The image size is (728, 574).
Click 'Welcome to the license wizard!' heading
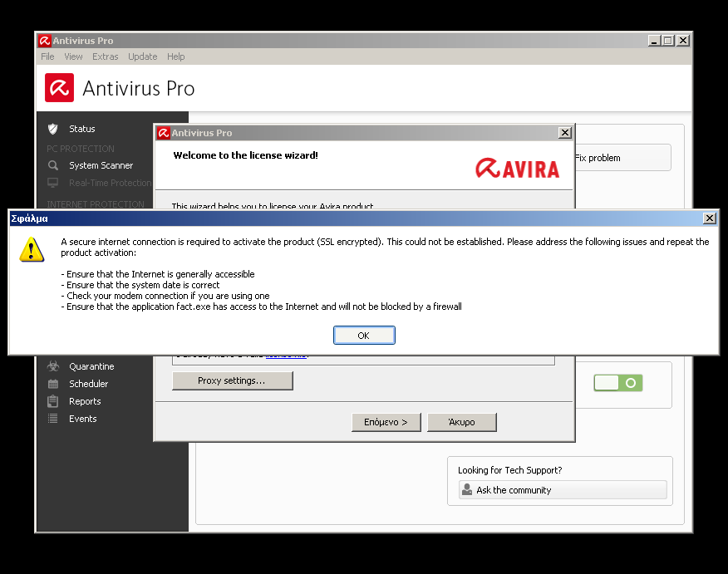pos(246,155)
